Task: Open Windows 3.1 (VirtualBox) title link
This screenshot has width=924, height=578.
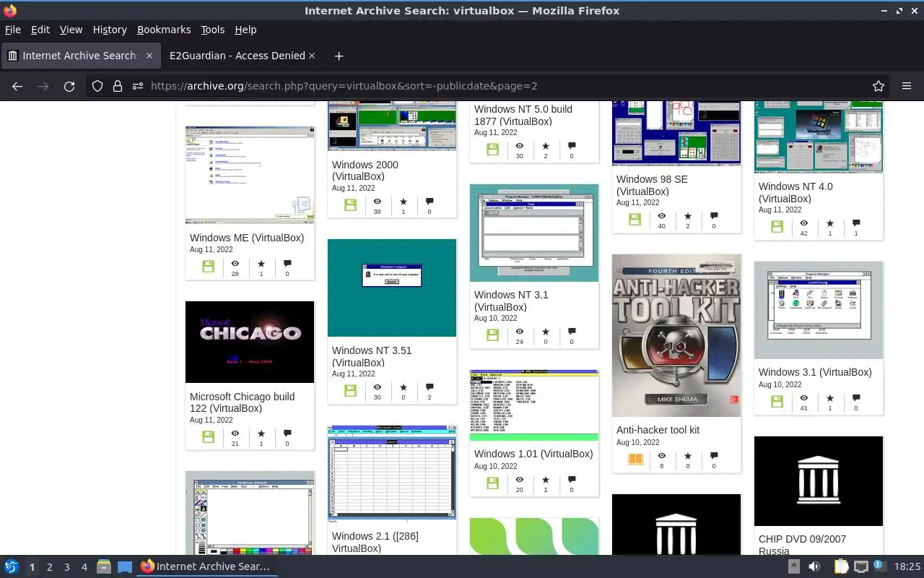Action: click(815, 372)
